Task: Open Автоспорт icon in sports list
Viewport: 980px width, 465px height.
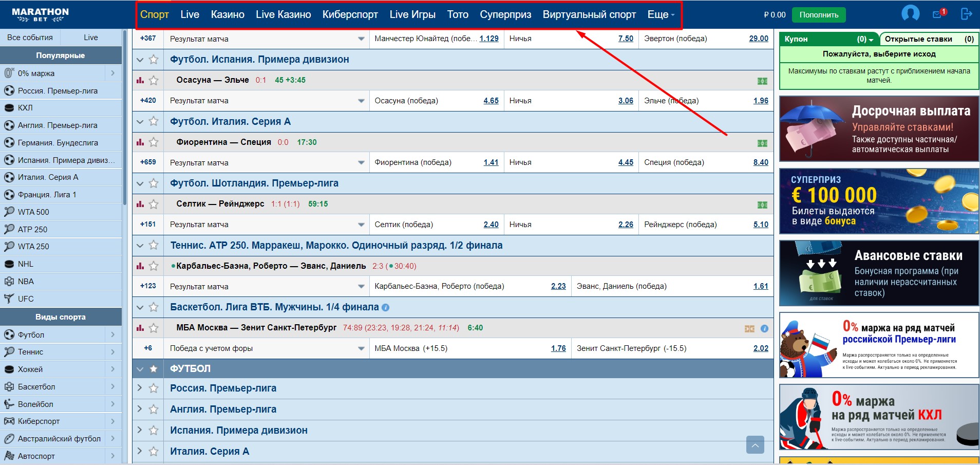Action: (x=9, y=456)
